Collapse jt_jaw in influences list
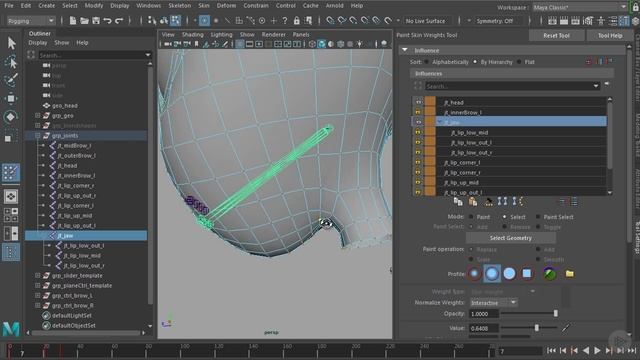The image size is (640, 360). coord(440,122)
